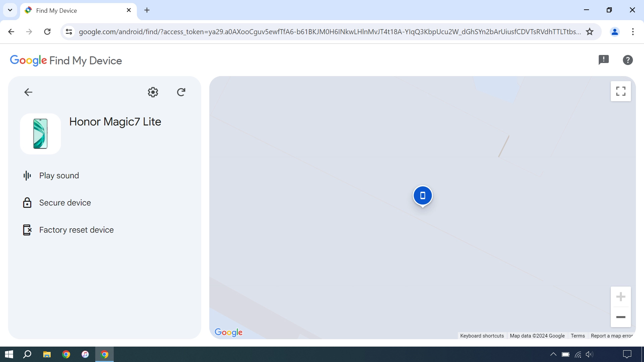Open the site information panel in address bar
The width and height of the screenshot is (644, 362).
pos(69,32)
